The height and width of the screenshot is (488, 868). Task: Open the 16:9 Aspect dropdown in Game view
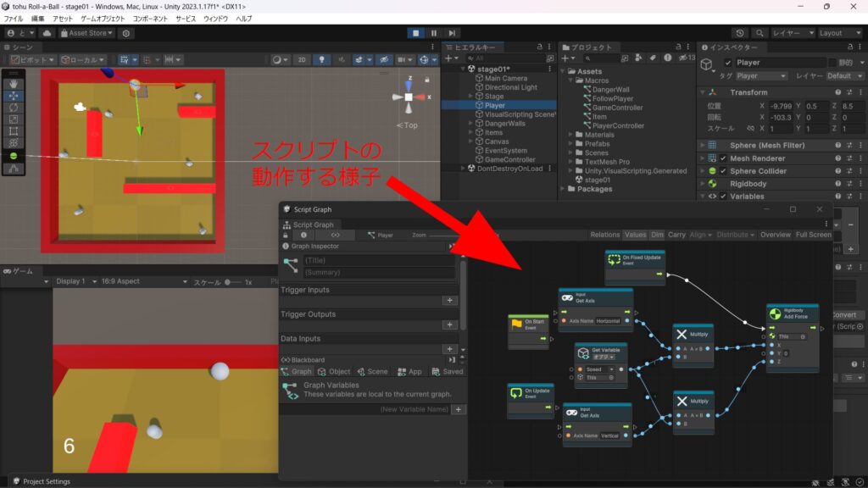[x=144, y=281]
